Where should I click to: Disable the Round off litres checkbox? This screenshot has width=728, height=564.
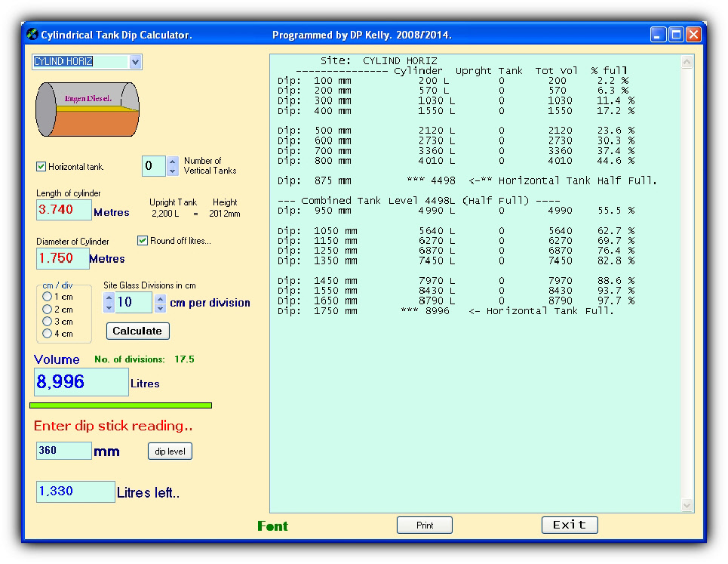tap(143, 240)
